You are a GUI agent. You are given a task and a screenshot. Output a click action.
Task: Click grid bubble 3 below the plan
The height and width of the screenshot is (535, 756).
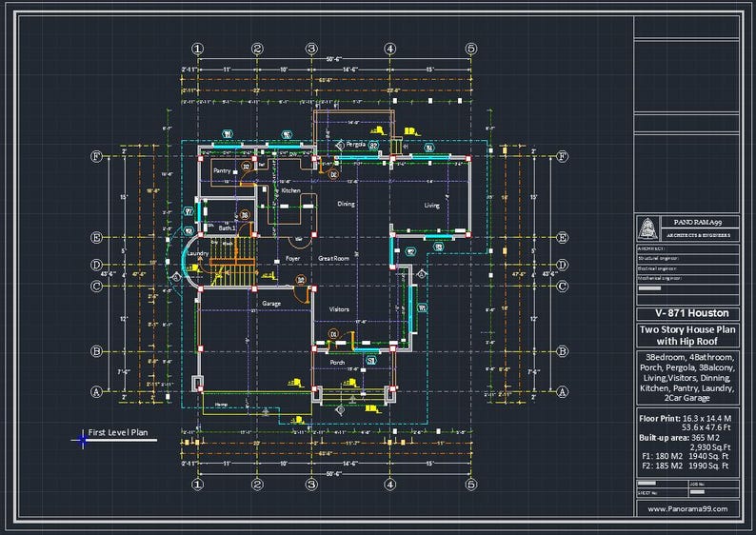[311, 484]
